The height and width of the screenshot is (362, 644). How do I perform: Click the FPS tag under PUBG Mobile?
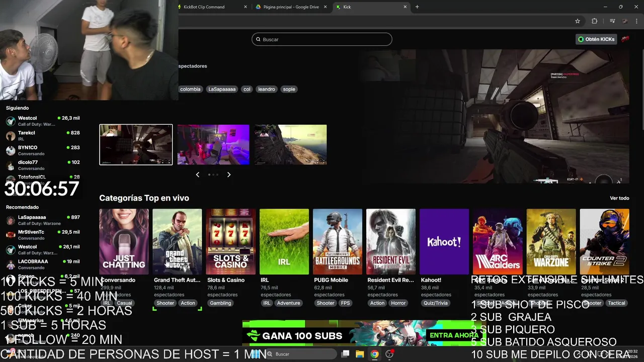coord(346,303)
